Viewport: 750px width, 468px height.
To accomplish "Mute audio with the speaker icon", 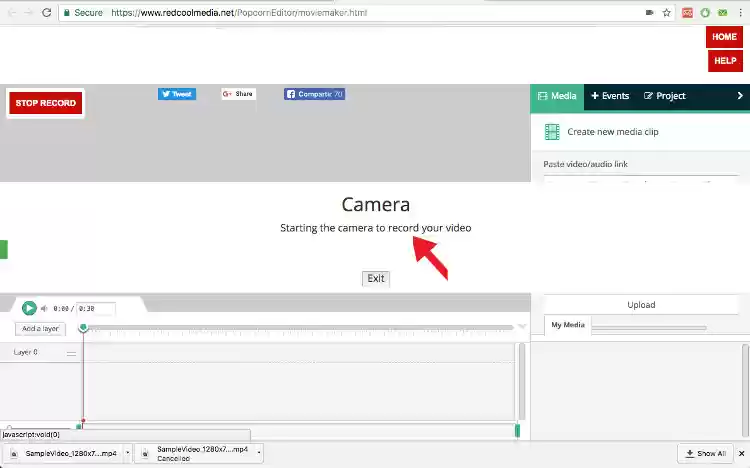I will (44, 309).
